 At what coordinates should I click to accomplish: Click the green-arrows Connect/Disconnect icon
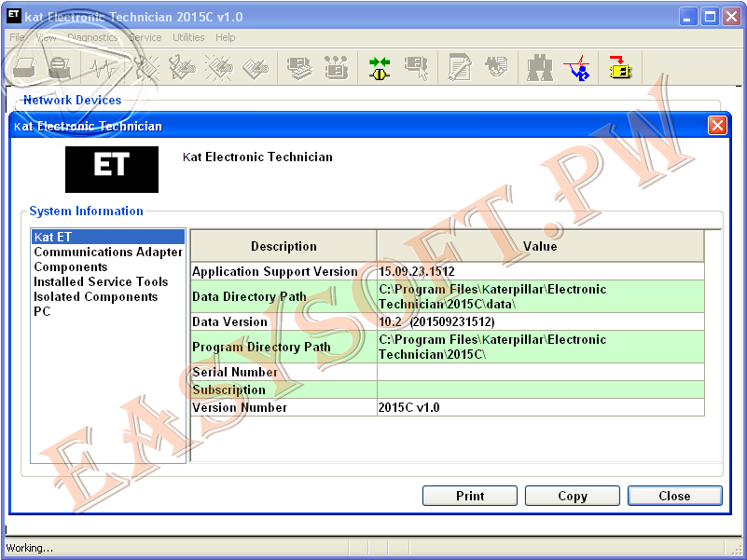point(380,68)
